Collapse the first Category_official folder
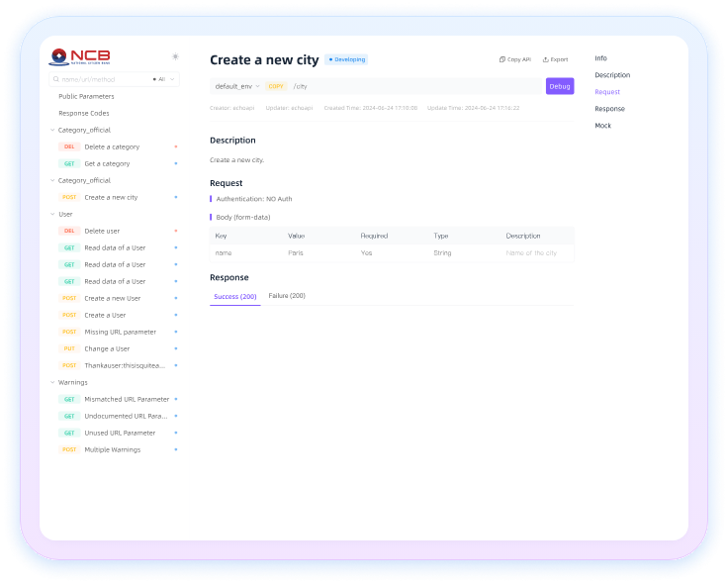The height and width of the screenshot is (584, 728). coord(52,130)
